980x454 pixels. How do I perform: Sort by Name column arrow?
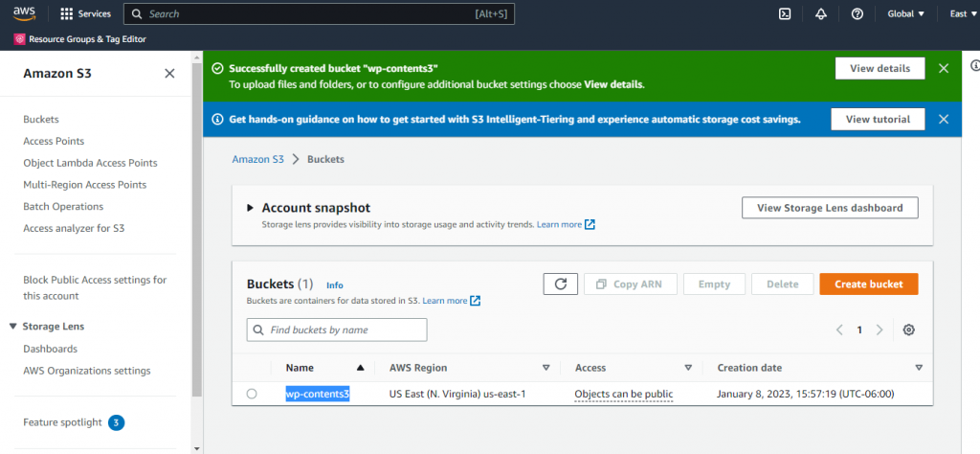[360, 368]
